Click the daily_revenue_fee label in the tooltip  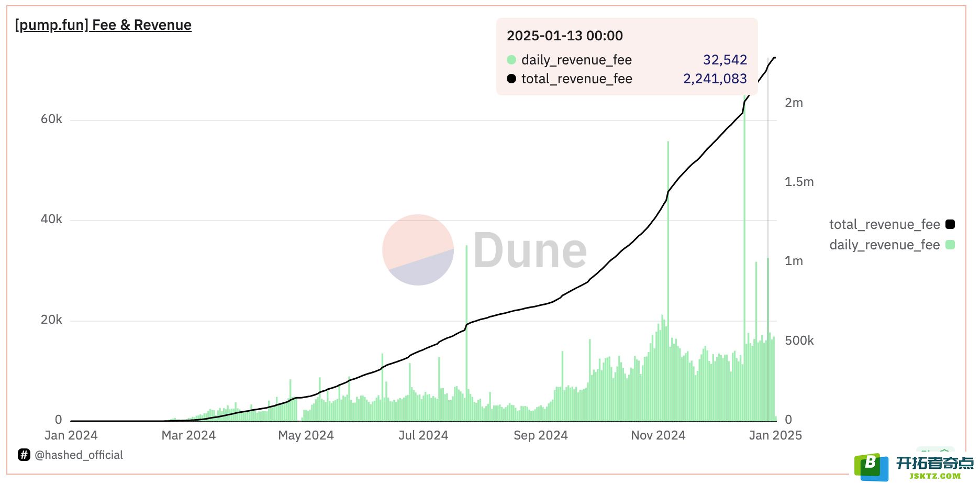coord(576,60)
